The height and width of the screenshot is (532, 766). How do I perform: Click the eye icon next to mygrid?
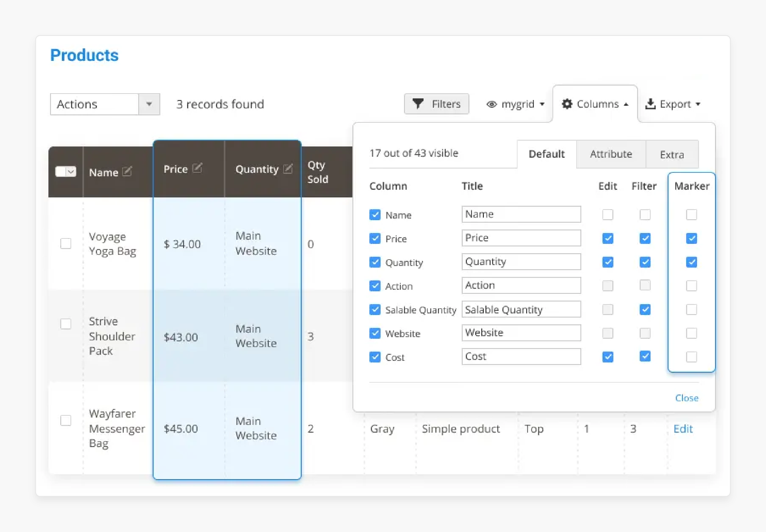[491, 104]
